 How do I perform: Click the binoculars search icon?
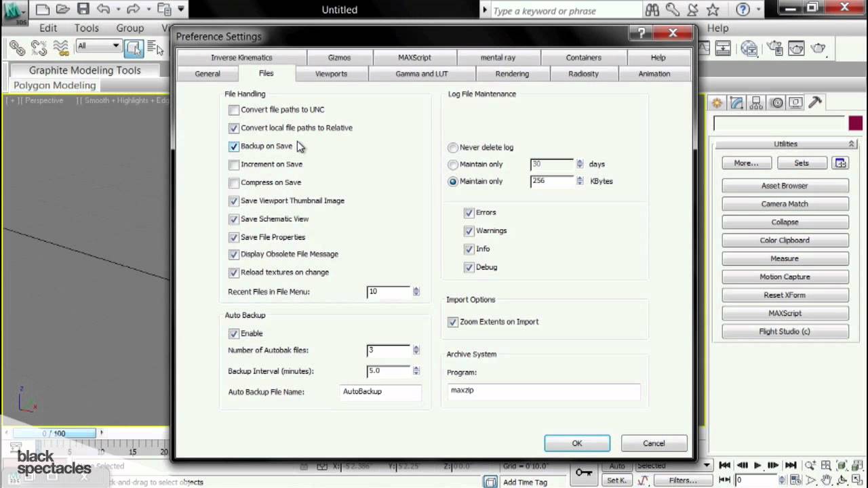click(652, 10)
